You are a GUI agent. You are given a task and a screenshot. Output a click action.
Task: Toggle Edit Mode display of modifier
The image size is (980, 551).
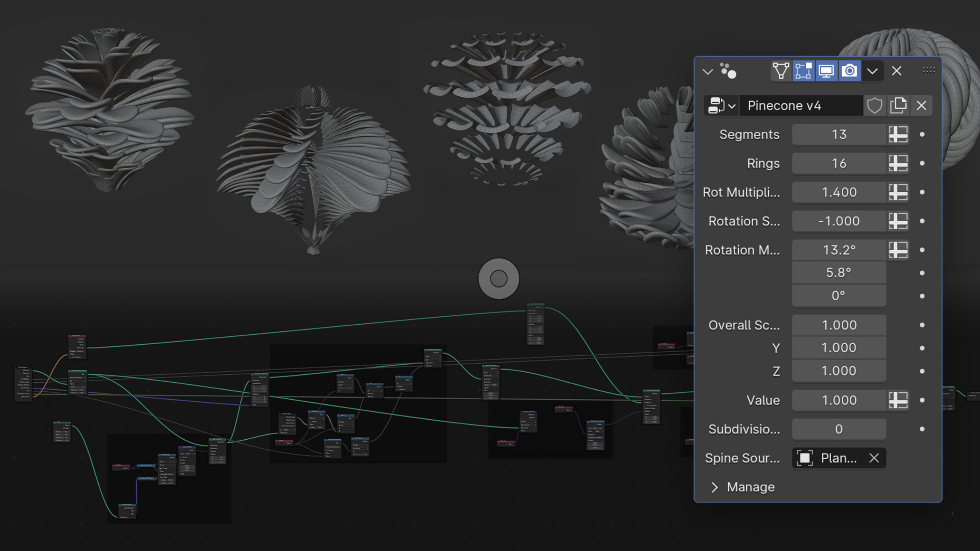click(x=803, y=71)
